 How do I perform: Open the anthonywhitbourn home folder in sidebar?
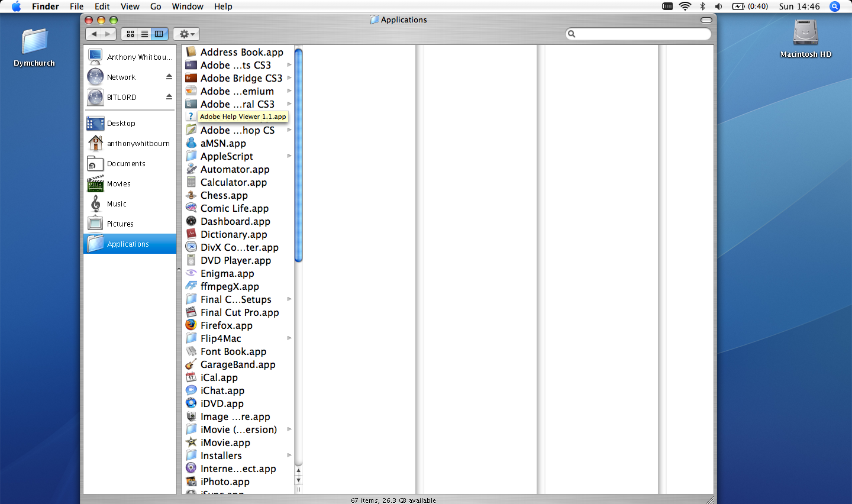(130, 143)
